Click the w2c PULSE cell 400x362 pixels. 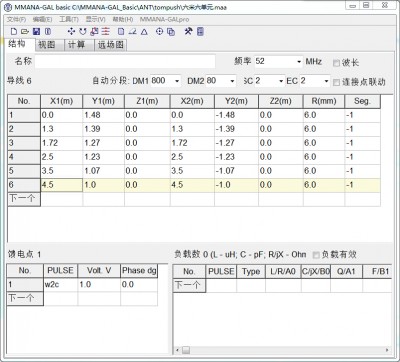61,285
